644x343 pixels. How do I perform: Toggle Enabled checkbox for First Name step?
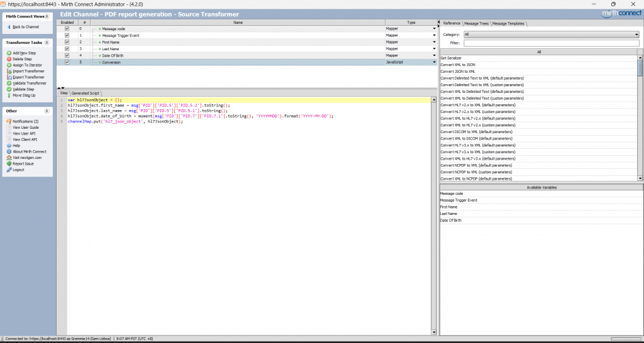click(x=67, y=42)
